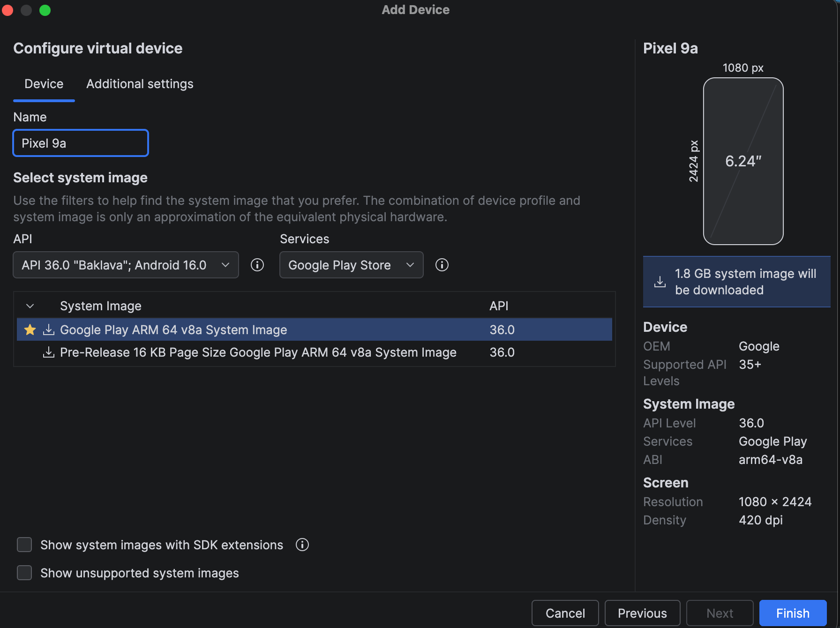Open the API 36.0 Baklava dropdown
Viewport: 840px width, 628px height.
point(126,265)
